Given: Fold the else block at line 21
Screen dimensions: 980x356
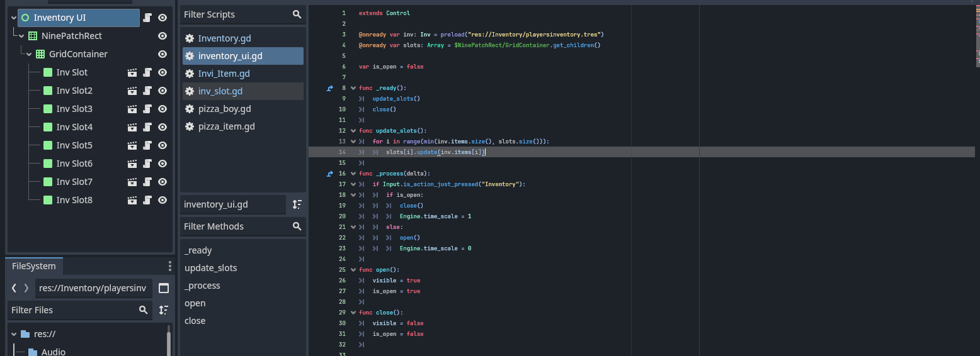Looking at the screenshot, I should 353,227.
